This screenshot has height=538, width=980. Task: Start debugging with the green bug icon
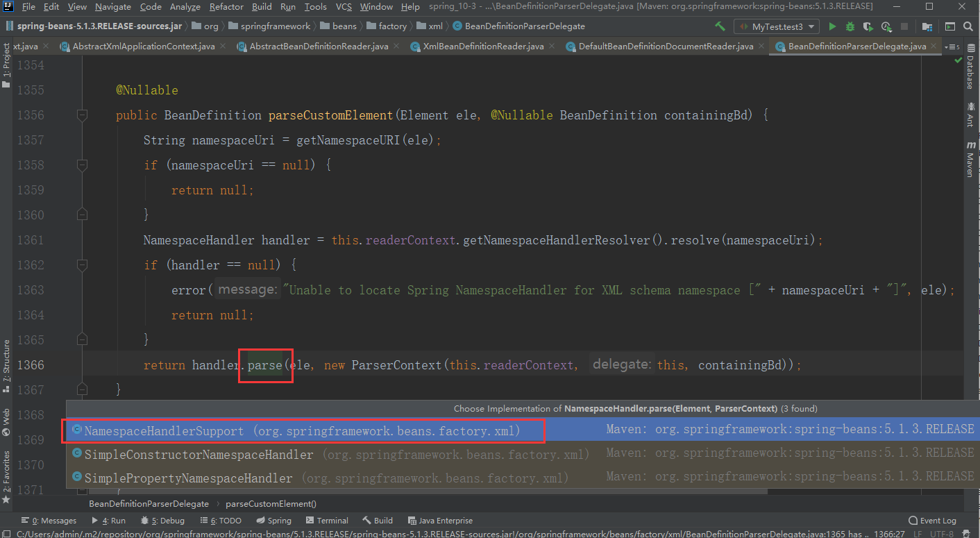tap(850, 26)
